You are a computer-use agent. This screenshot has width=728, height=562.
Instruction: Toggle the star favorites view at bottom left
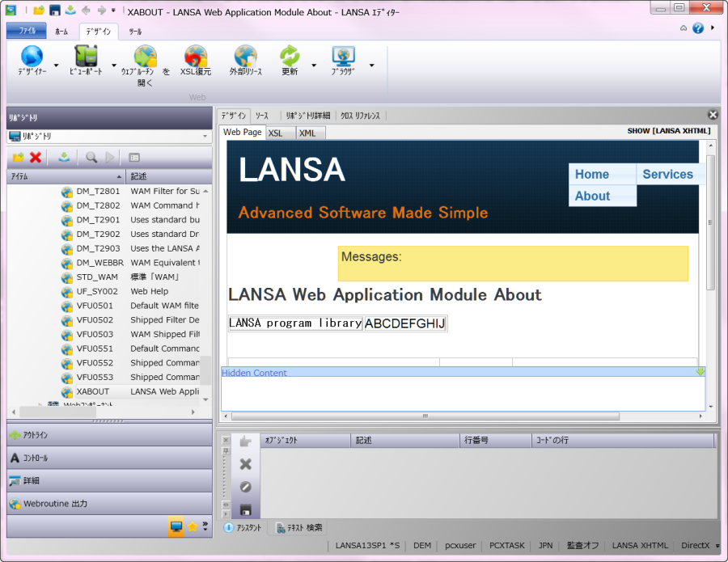coord(192,526)
